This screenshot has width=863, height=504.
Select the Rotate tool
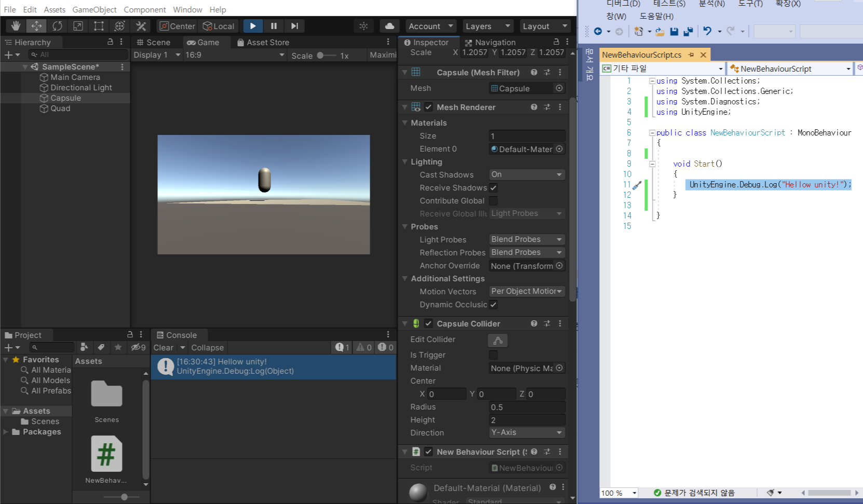pos(57,26)
